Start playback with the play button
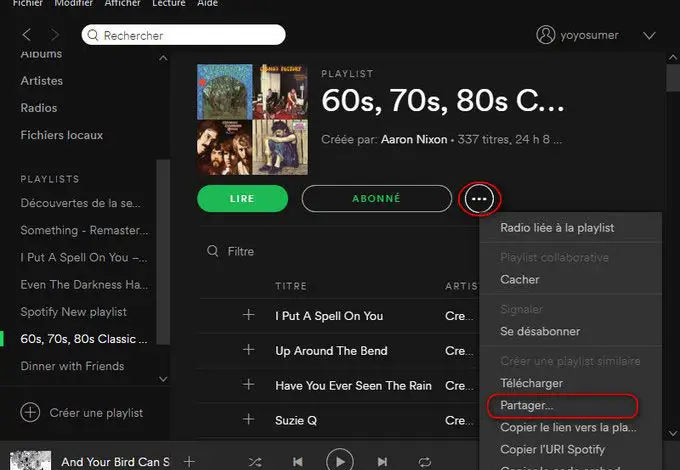The image size is (680, 470). pyautogui.click(x=340, y=460)
